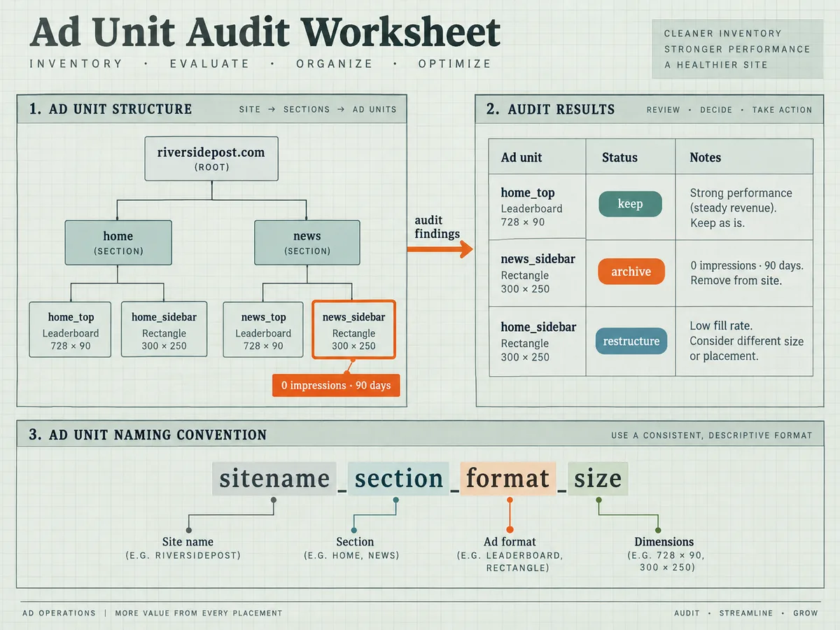Click the E.G. 728 × 90 dimensions example
This screenshot has width=840, height=630.
point(667,561)
